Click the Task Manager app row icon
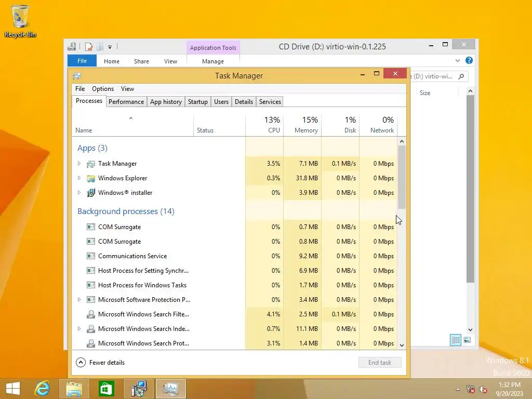 [x=90, y=164]
